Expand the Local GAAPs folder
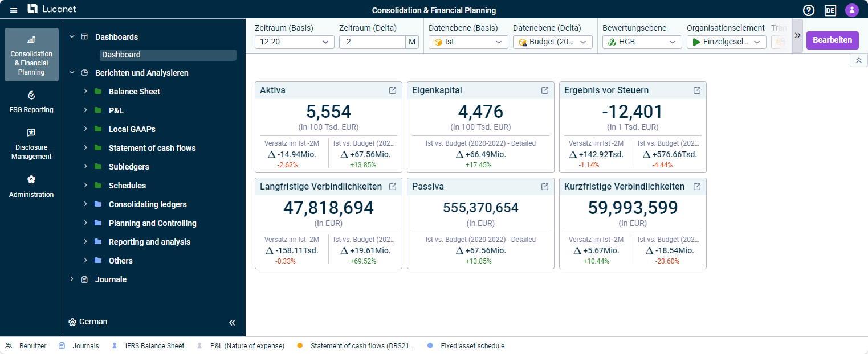868x354 pixels. pos(85,129)
